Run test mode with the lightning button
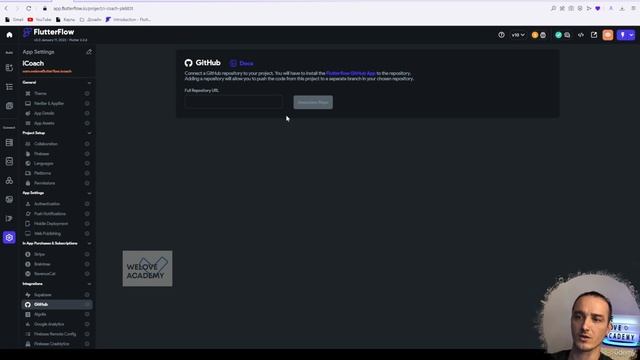The height and width of the screenshot is (360, 640). point(622,35)
